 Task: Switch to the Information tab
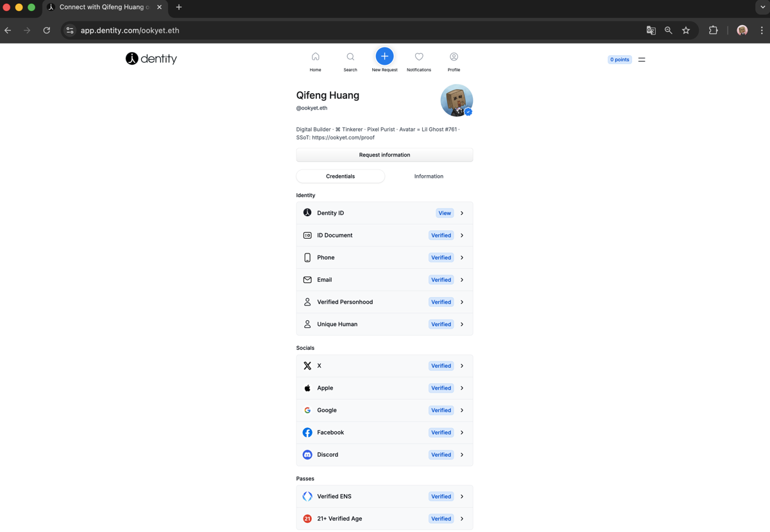(x=428, y=176)
